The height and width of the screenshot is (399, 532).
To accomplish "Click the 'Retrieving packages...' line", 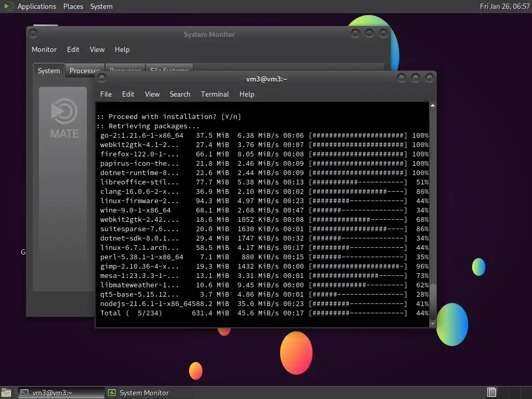I will pyautogui.click(x=148, y=126).
